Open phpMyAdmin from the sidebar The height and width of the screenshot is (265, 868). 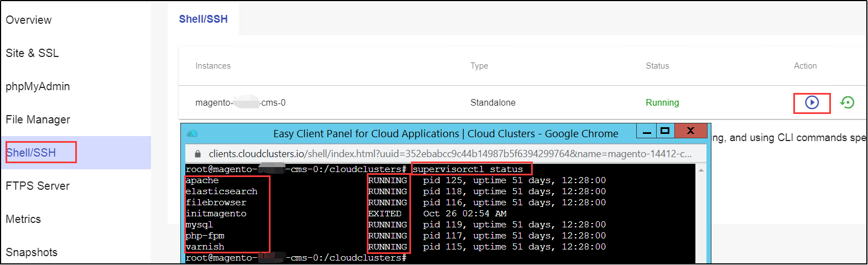coord(38,86)
